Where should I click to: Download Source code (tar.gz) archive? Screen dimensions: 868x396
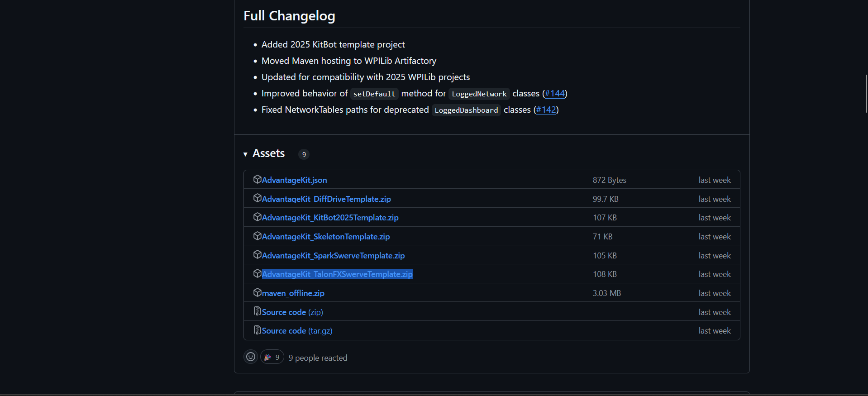pyautogui.click(x=297, y=331)
